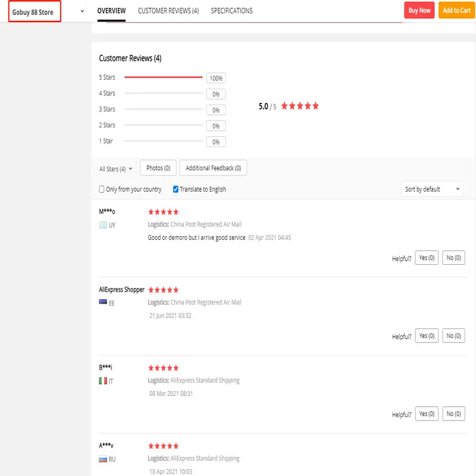This screenshot has width=476, height=476.
Task: Open the Sort by default dropdown
Action: pyautogui.click(x=432, y=189)
